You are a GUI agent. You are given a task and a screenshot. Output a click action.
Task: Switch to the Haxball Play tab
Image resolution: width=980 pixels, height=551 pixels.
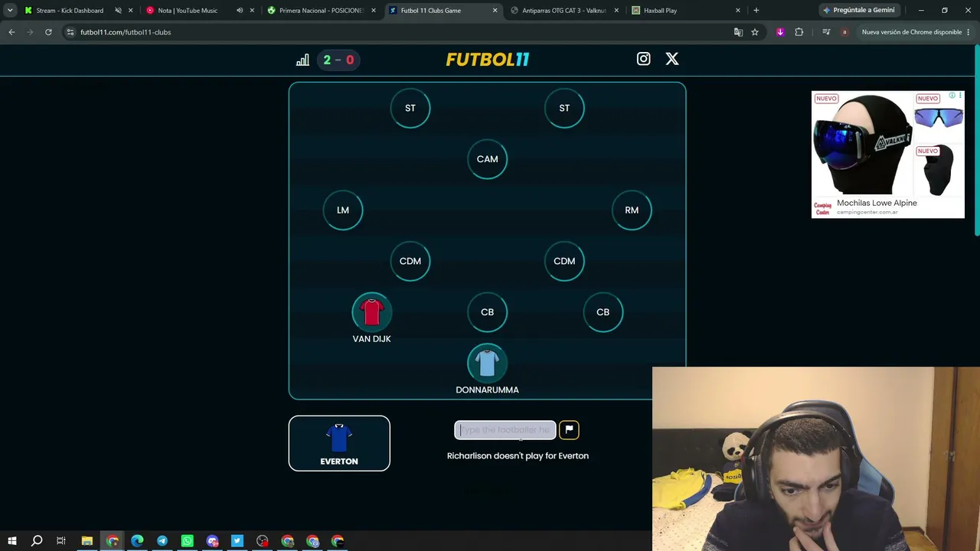click(x=660, y=11)
